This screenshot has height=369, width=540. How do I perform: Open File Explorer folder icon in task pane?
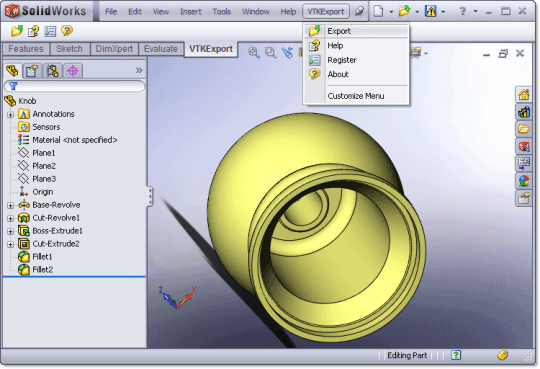(524, 129)
